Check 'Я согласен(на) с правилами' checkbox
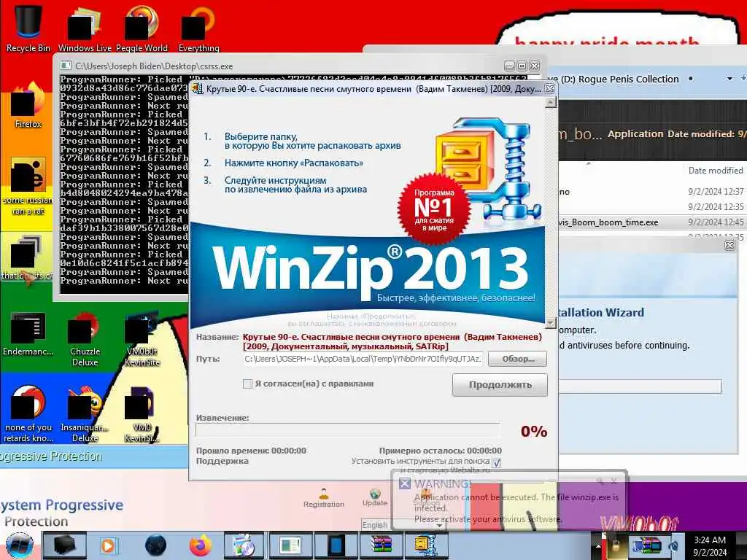Image resolution: width=747 pixels, height=560 pixels. point(247,384)
